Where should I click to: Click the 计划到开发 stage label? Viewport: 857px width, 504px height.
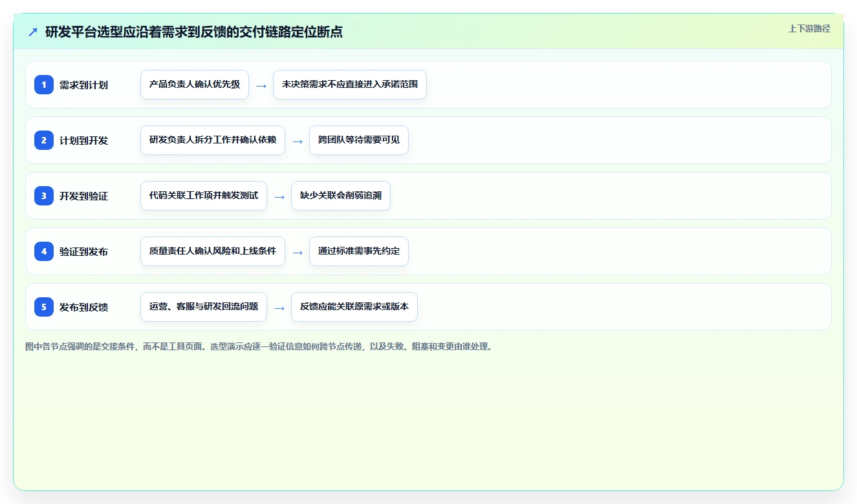click(x=83, y=141)
